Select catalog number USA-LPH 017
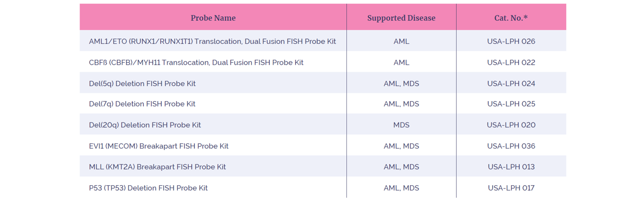Screen dimensions: 644x200 [x=511, y=188]
